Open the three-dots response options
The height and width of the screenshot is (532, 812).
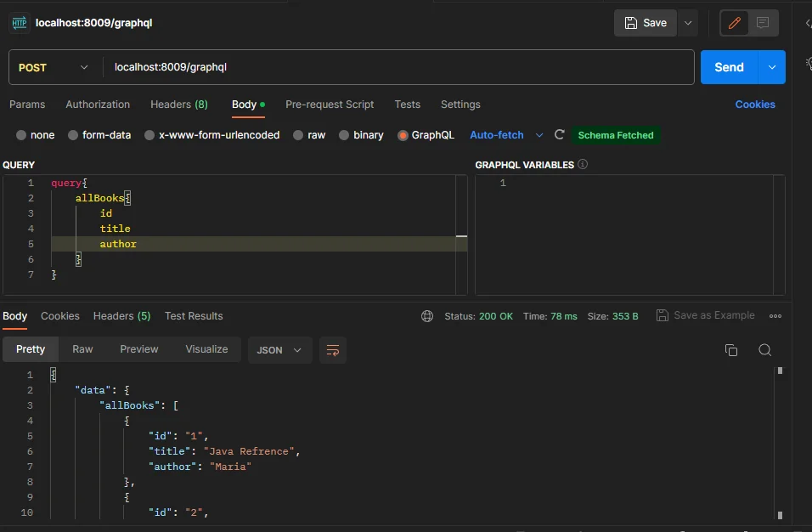775,316
